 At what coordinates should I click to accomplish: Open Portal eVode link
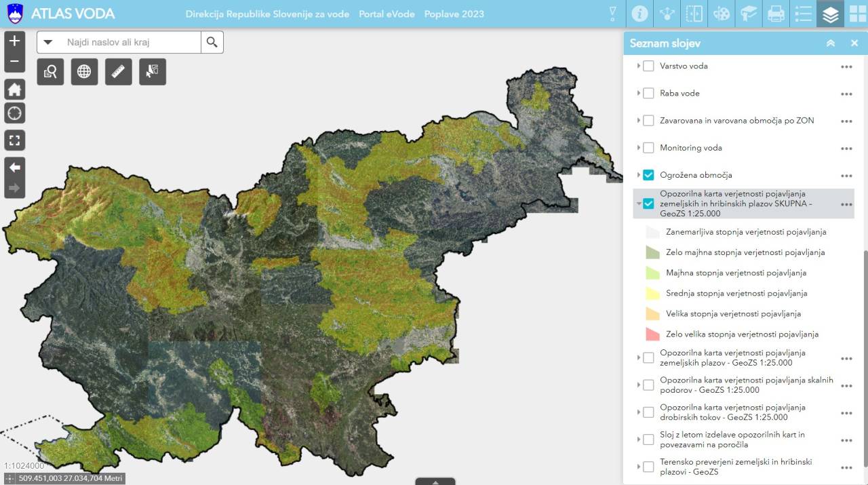click(387, 14)
